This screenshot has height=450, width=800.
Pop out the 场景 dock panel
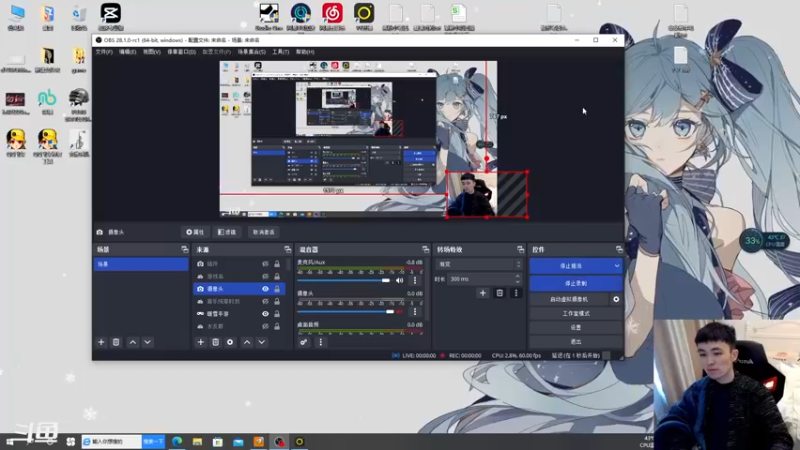[184, 249]
